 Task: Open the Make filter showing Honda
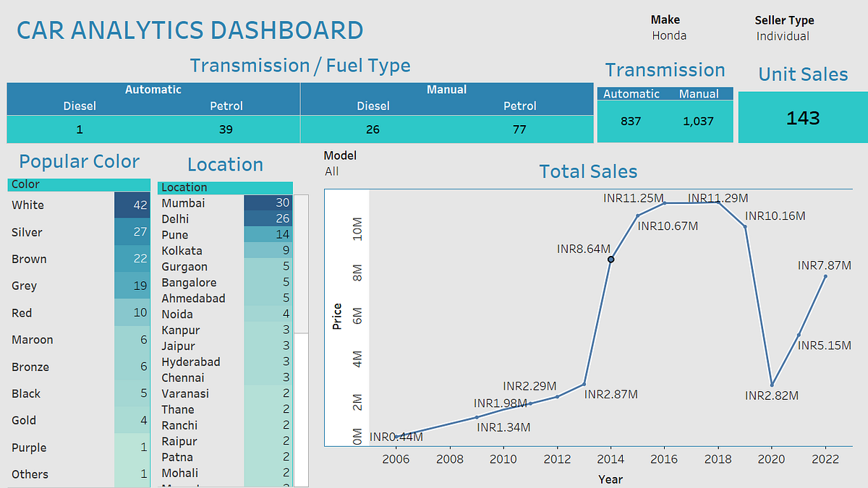pyautogui.click(x=668, y=35)
